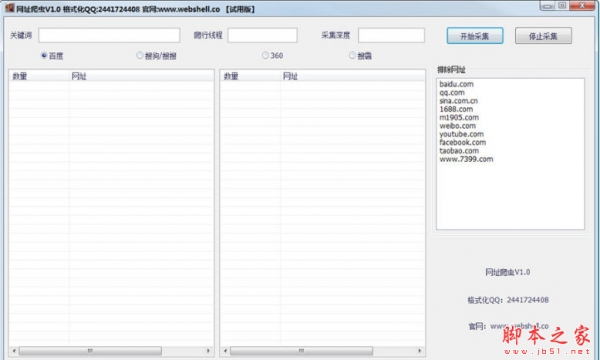Select 1688.com in exclude list
Viewport: 600px width, 360px height.
point(456,109)
